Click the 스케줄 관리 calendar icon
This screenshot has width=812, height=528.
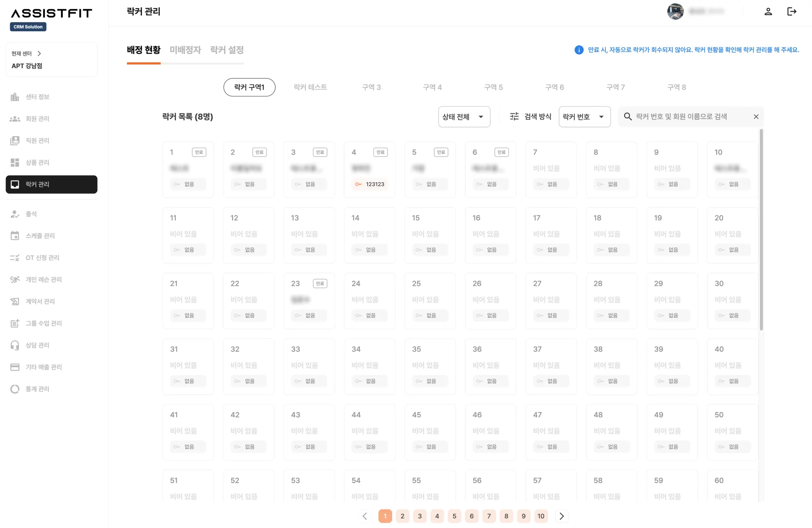pyautogui.click(x=15, y=236)
